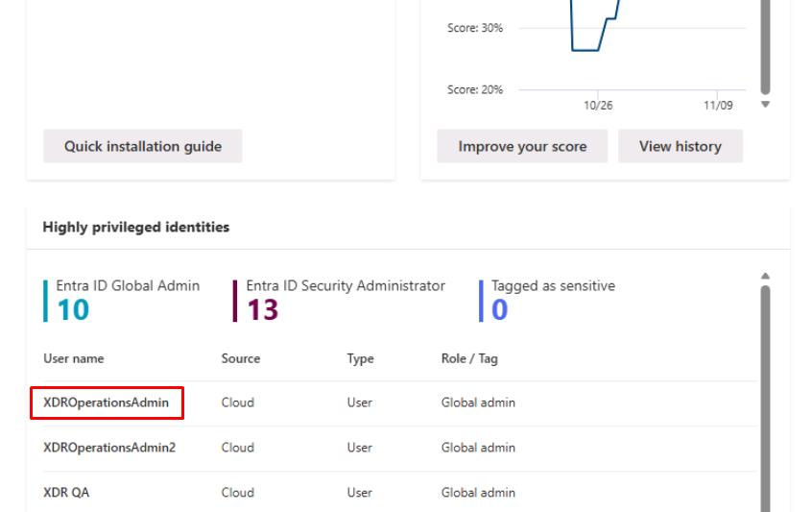The width and height of the screenshot is (812, 512).
Task: Open the XDROperationsAdmin2 user
Action: [109, 448]
